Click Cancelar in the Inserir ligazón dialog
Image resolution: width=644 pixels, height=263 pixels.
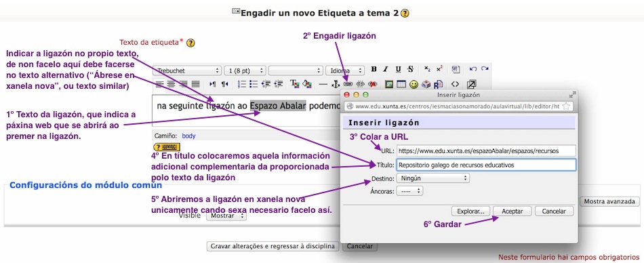point(554,211)
